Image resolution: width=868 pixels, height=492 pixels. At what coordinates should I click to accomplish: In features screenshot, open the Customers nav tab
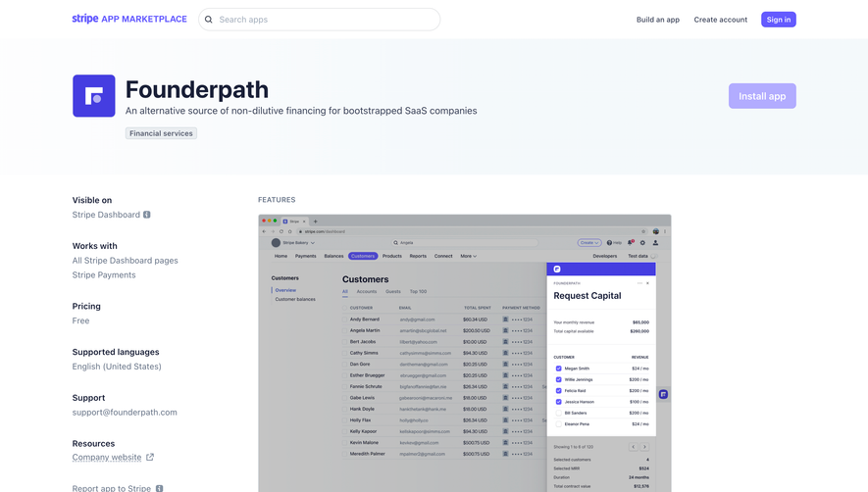point(363,256)
